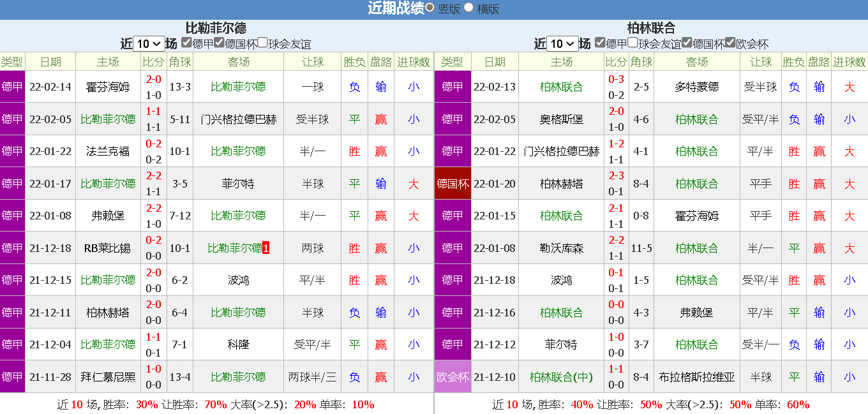Click the 胜 result in 法兰克福 row
The height and width of the screenshot is (414, 868).
(354, 151)
